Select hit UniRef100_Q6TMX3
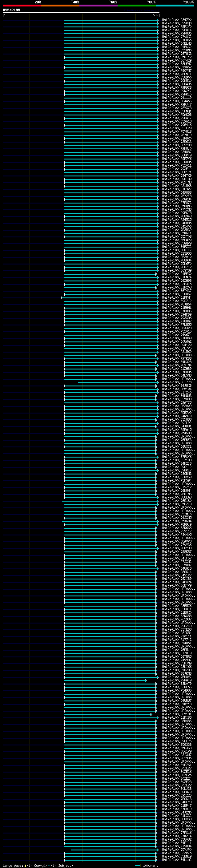This screenshot has height=868, width=197. coord(176,54)
